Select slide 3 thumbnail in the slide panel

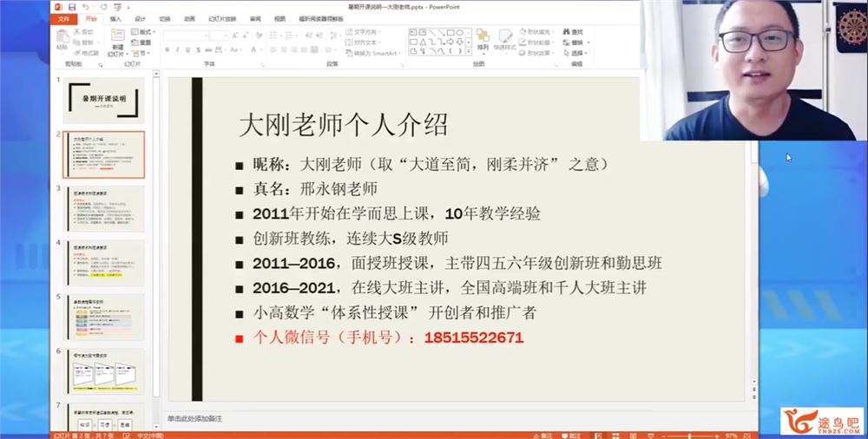click(103, 207)
